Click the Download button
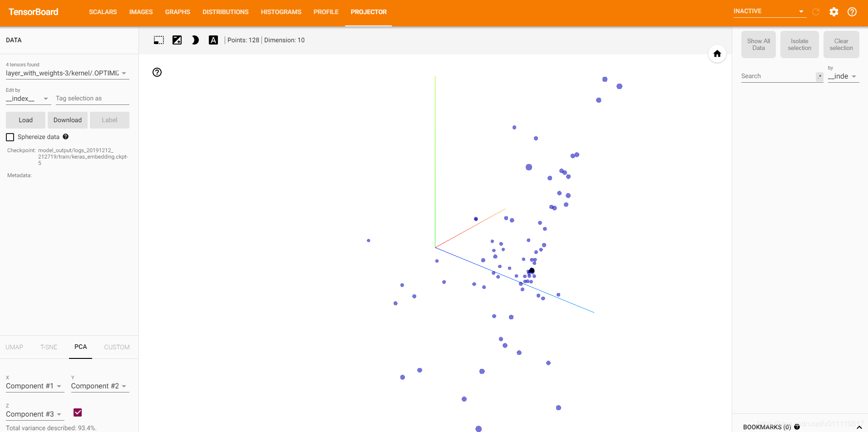This screenshot has height=432, width=868. click(x=68, y=120)
